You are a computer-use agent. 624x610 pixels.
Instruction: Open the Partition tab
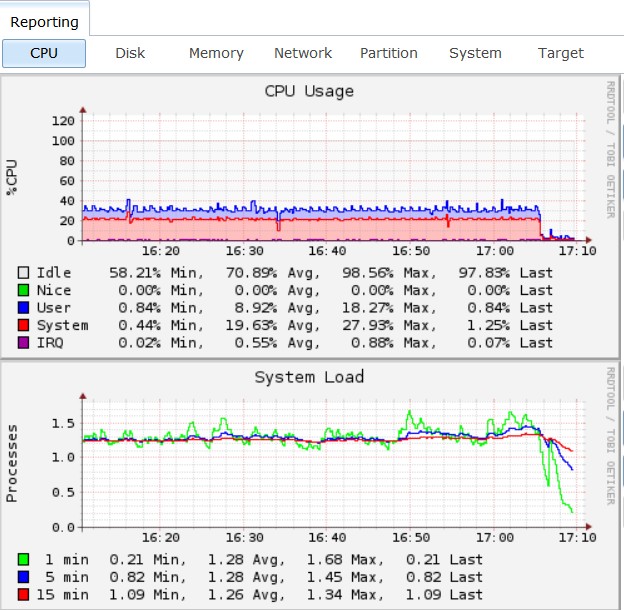(389, 53)
